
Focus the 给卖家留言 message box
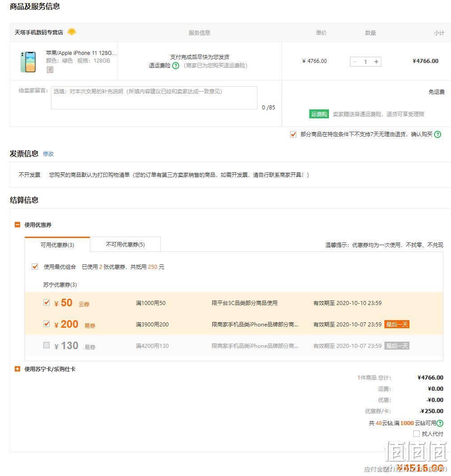click(x=154, y=98)
